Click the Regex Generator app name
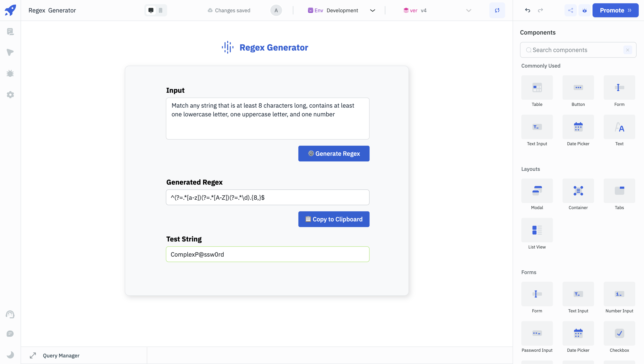This screenshot has height=364, width=644. (x=52, y=10)
